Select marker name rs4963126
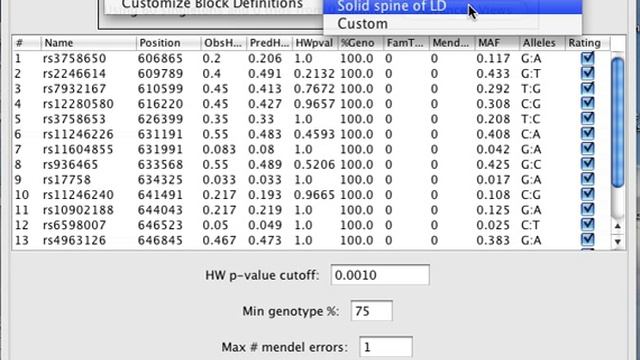The height and width of the screenshot is (360, 640). 74,240
